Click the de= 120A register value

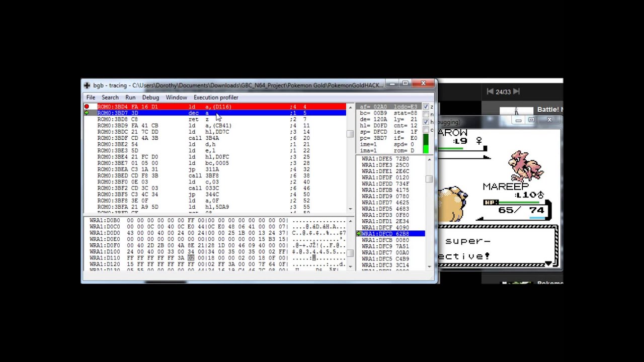click(x=373, y=119)
